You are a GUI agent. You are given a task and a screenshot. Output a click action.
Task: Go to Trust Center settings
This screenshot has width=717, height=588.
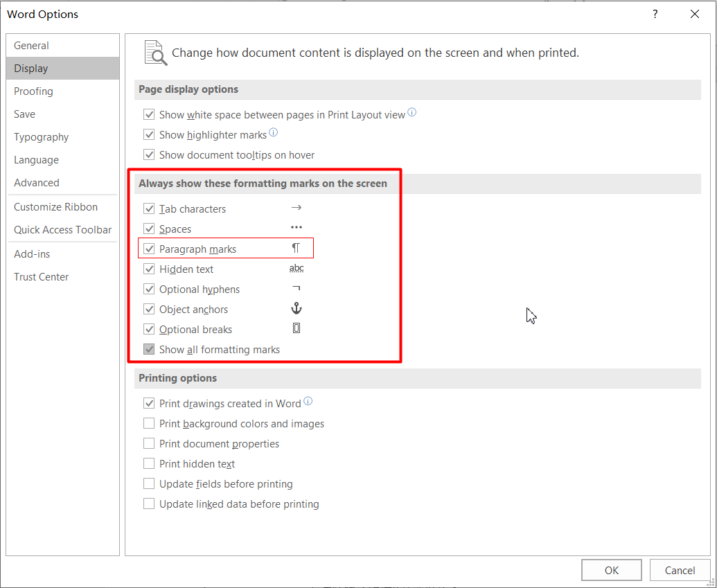[x=62, y=277]
